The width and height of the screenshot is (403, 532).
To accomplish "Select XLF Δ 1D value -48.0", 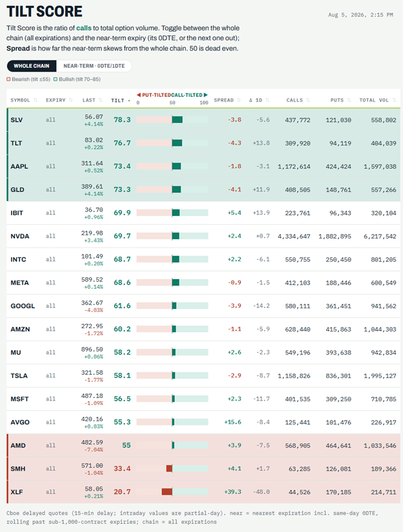I will click(x=261, y=492).
